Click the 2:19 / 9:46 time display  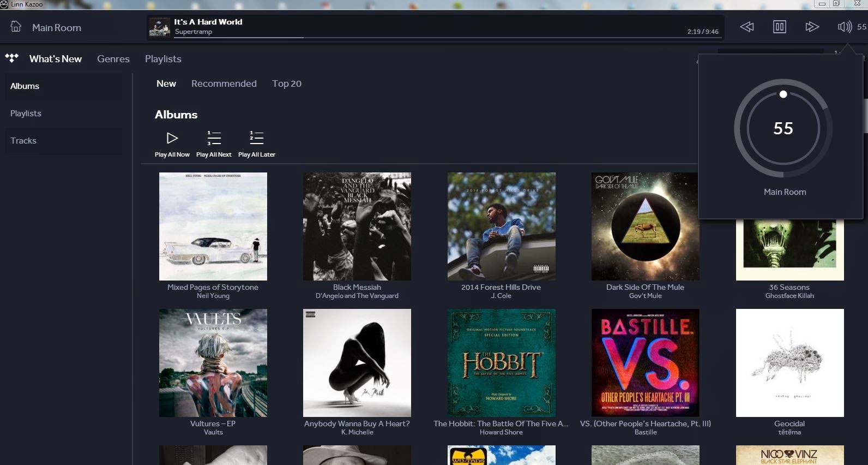(x=703, y=32)
